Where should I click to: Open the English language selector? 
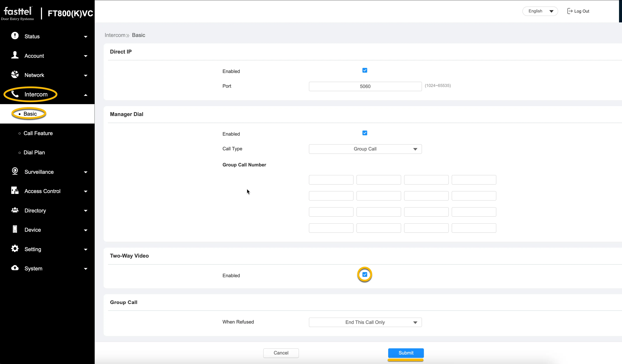(x=540, y=11)
